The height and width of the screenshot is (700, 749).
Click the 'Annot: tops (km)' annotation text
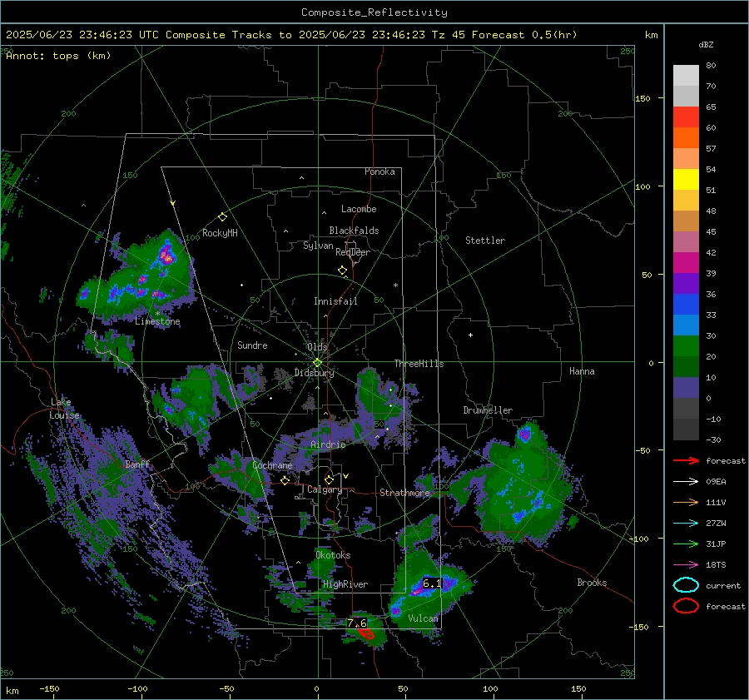tap(59, 56)
